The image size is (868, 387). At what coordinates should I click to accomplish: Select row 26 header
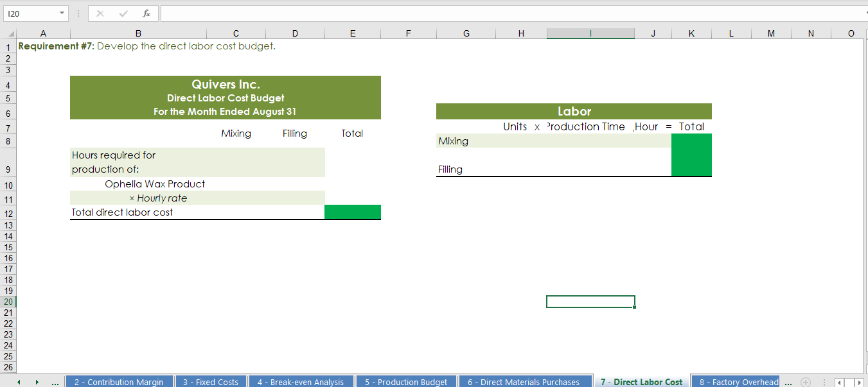click(8, 367)
